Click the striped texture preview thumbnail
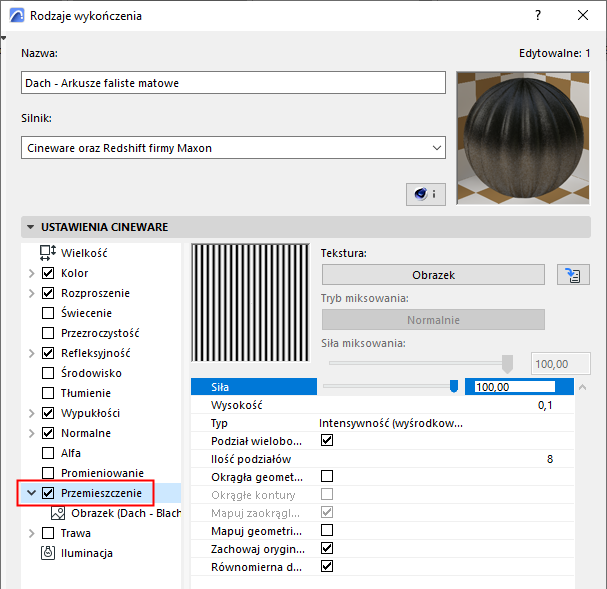 point(250,303)
